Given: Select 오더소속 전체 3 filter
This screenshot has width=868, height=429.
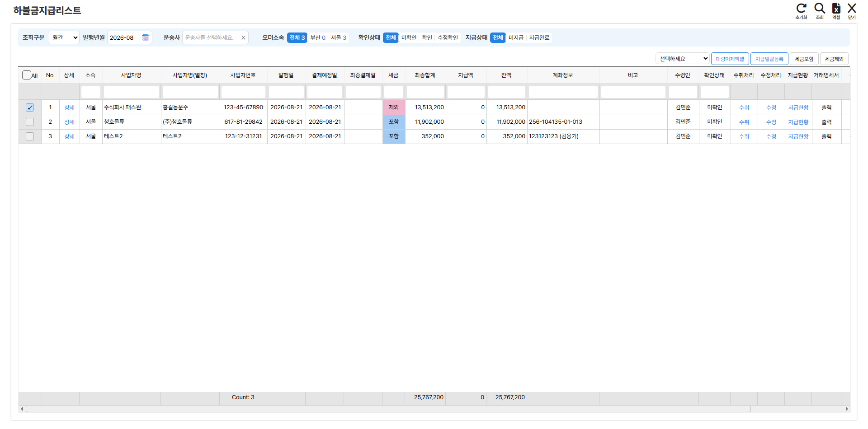Looking at the screenshot, I should click(297, 37).
